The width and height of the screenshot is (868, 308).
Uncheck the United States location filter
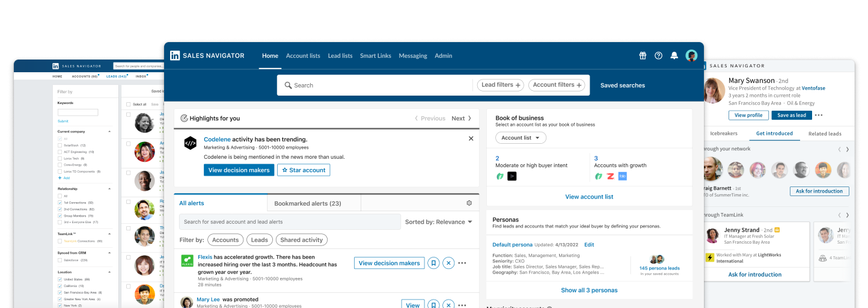(x=60, y=279)
